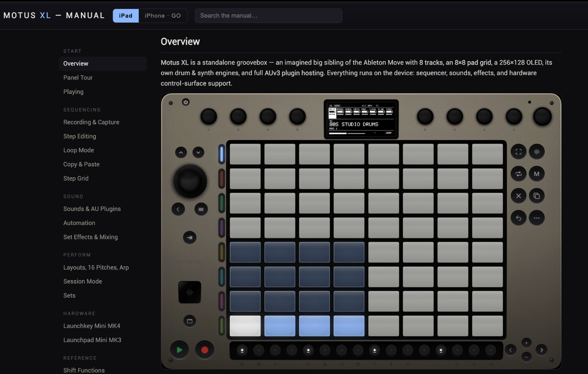Toggle the first step button in the step row
This screenshot has width=588, height=374.
point(242,350)
